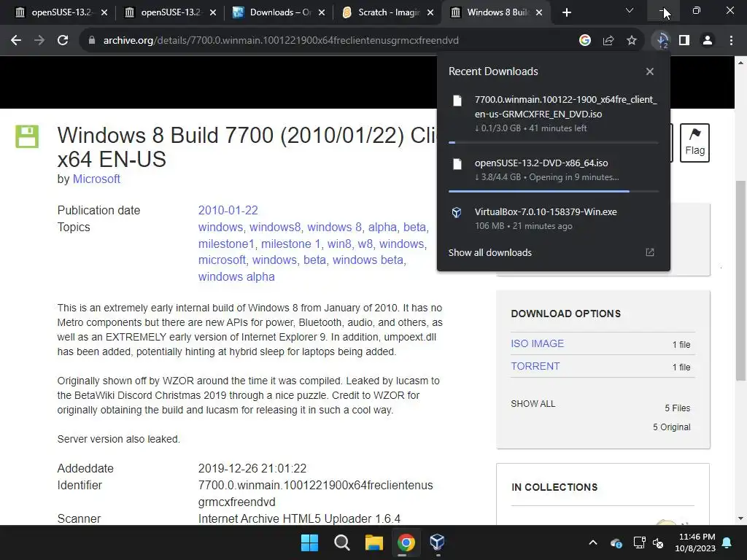Close the Scratch tab
Viewport: 747px width, 560px height.
click(430, 12)
